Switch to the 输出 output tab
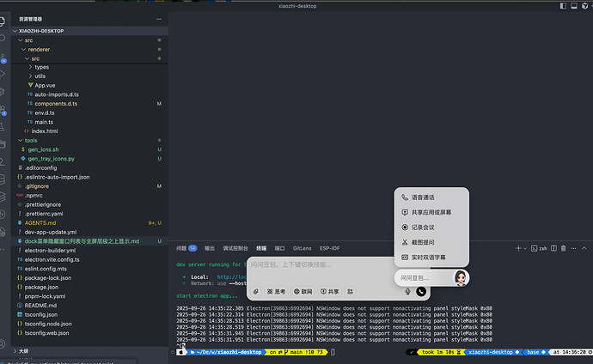This screenshot has height=364, width=593. [210, 248]
